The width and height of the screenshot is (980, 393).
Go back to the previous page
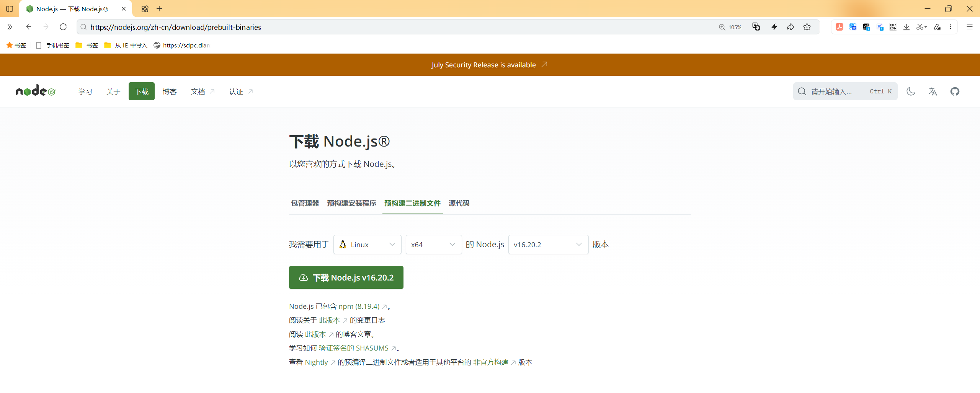29,27
